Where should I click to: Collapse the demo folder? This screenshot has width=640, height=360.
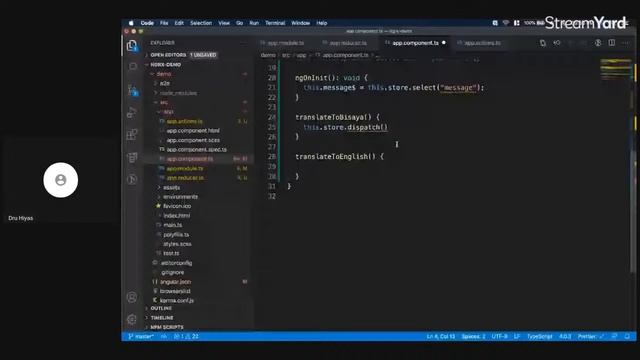click(164, 74)
